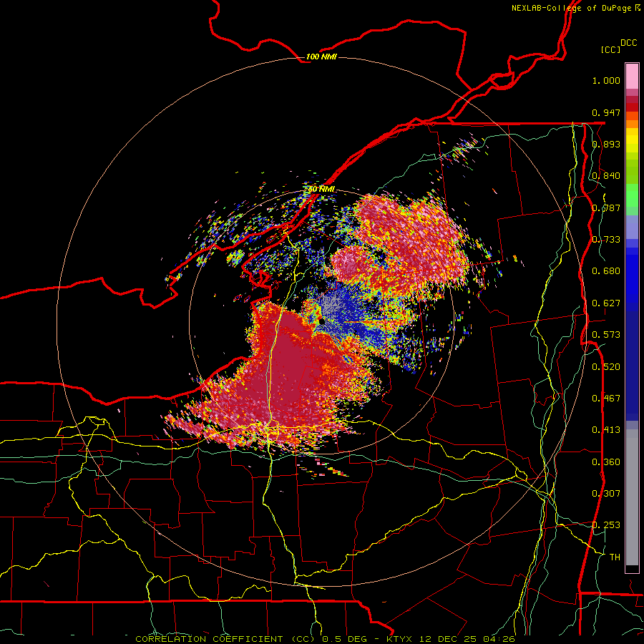Image resolution: width=644 pixels, height=644 pixels.
Task: Click the 0.573 scale value
Action: tap(606, 335)
